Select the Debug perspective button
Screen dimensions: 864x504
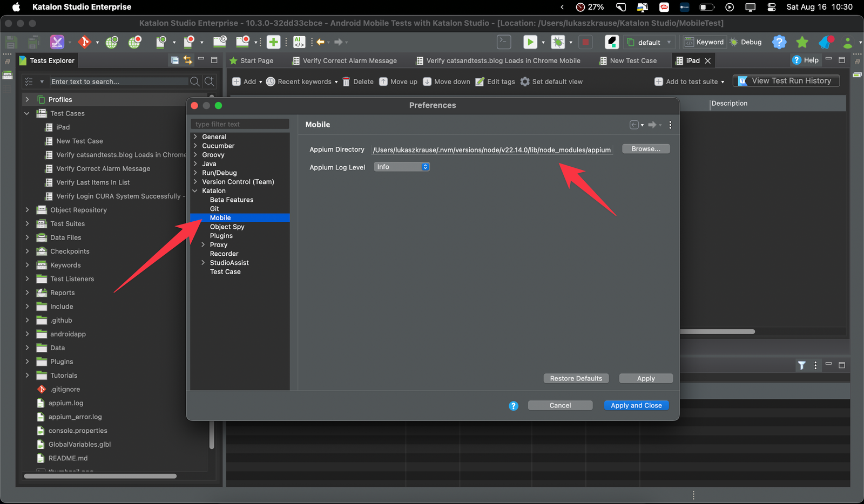[746, 42]
